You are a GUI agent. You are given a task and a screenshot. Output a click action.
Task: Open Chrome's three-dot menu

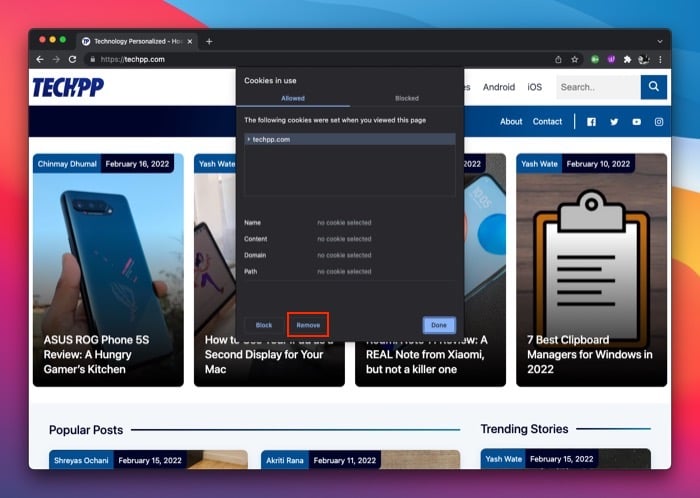pos(660,59)
